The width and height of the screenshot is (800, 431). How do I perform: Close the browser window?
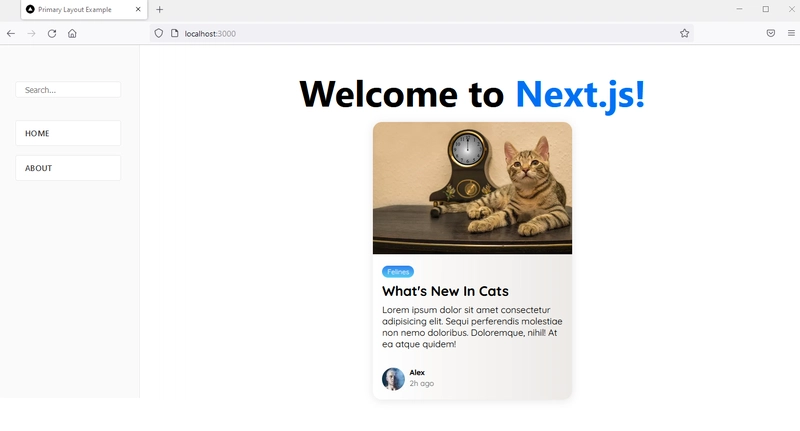click(791, 9)
